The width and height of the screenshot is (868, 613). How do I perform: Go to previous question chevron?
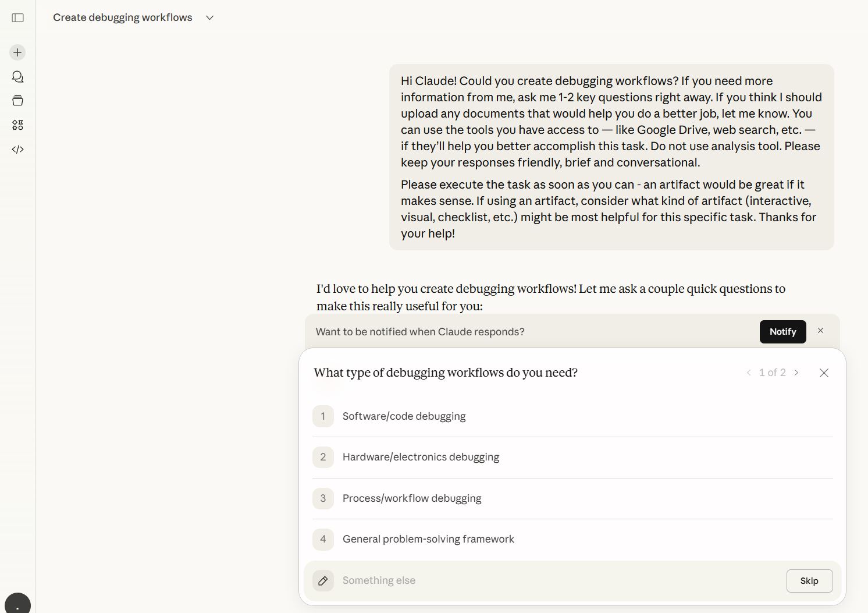point(749,373)
